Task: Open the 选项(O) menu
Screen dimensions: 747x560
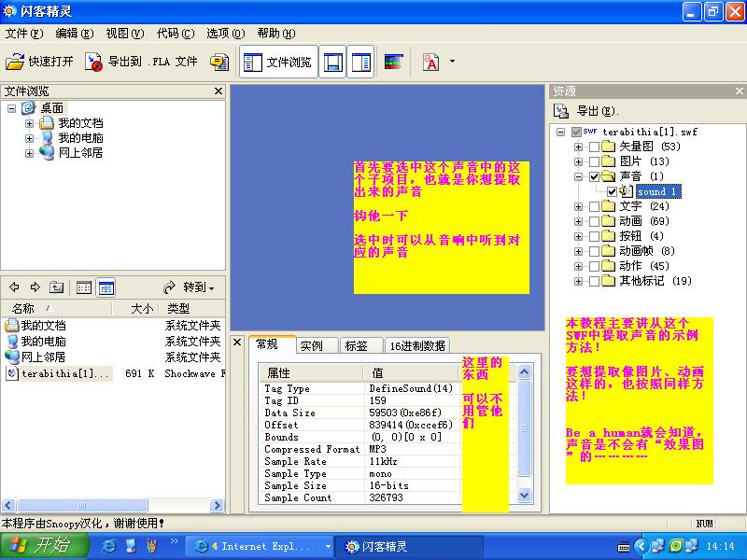Action: pos(226,34)
